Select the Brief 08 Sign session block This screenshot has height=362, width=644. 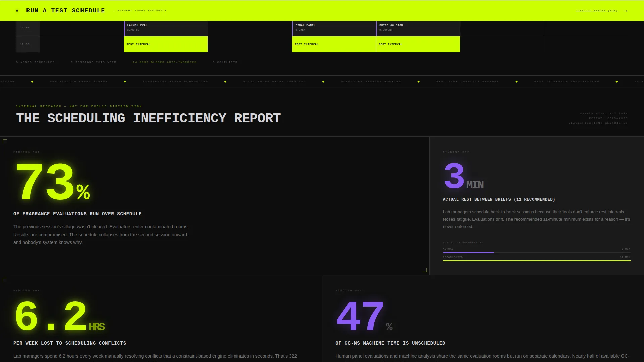point(418,28)
